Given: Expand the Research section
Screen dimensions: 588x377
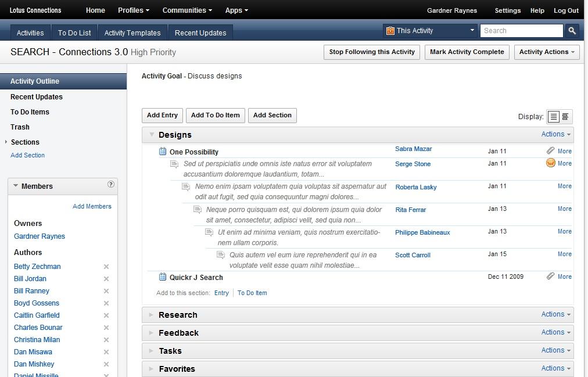Looking at the screenshot, I should (x=151, y=314).
